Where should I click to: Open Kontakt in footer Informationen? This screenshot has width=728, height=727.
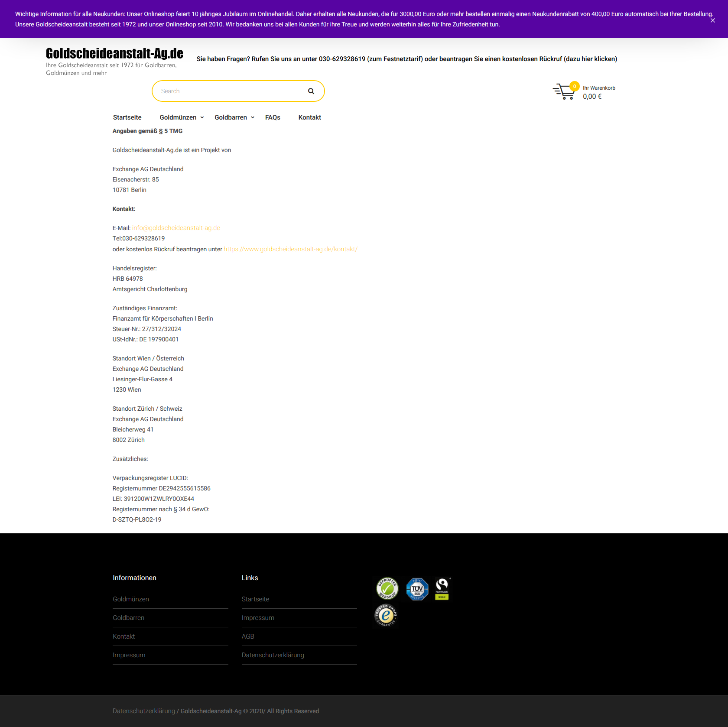pos(124,636)
